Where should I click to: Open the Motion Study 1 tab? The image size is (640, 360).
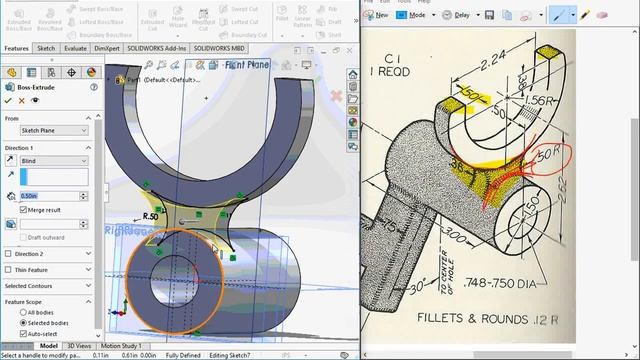click(121, 346)
